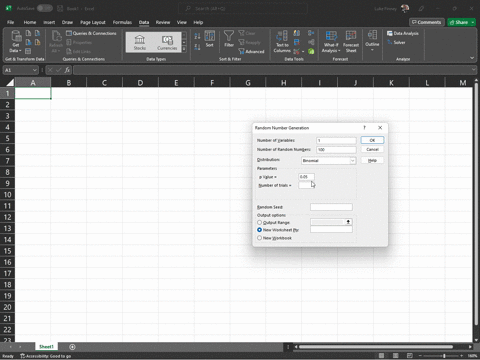480x360 pixels.
Task: Select row 10 header
Action: (7, 195)
